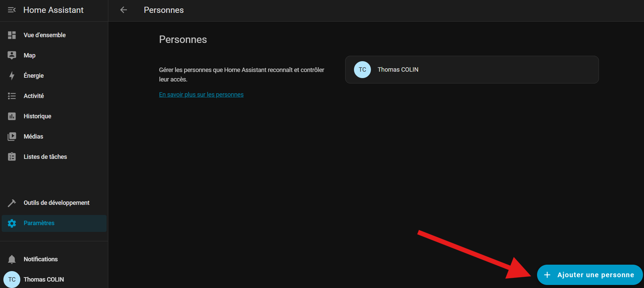Select Listes de tâches in sidebar
Viewport: 644px width, 288px height.
pyautogui.click(x=45, y=157)
